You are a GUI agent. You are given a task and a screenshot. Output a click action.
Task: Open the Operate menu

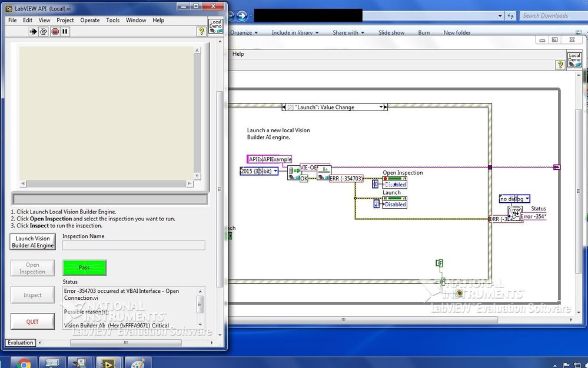pyautogui.click(x=90, y=20)
